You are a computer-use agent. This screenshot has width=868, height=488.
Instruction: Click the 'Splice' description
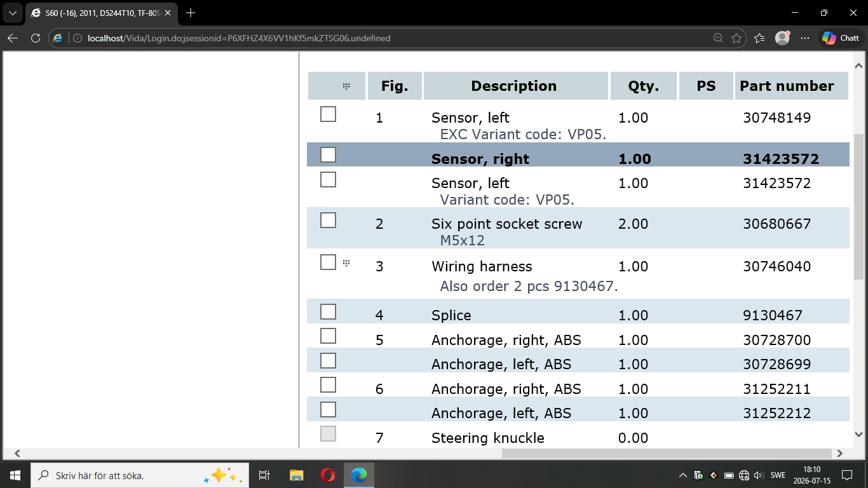coord(451,315)
